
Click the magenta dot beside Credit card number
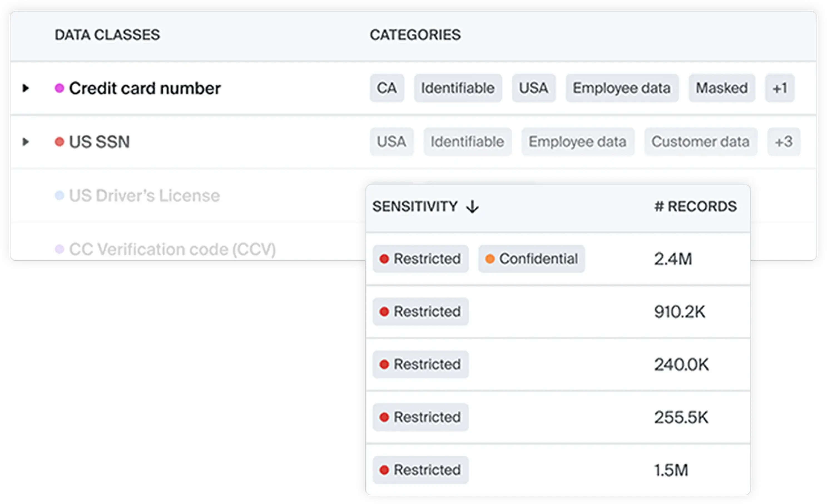[x=60, y=88]
